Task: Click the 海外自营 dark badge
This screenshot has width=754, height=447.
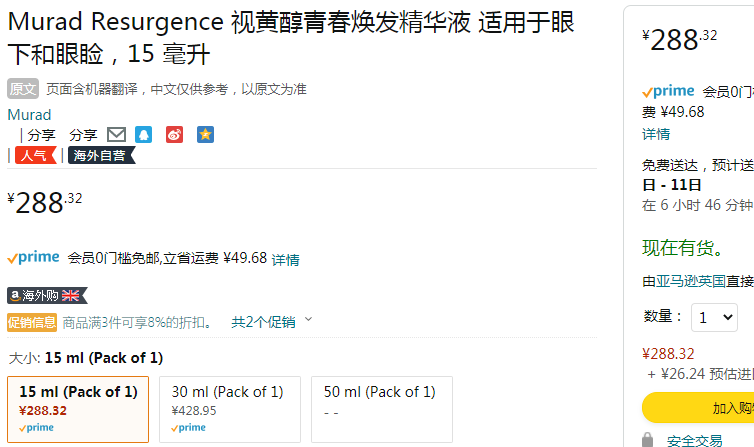Action: [101, 155]
